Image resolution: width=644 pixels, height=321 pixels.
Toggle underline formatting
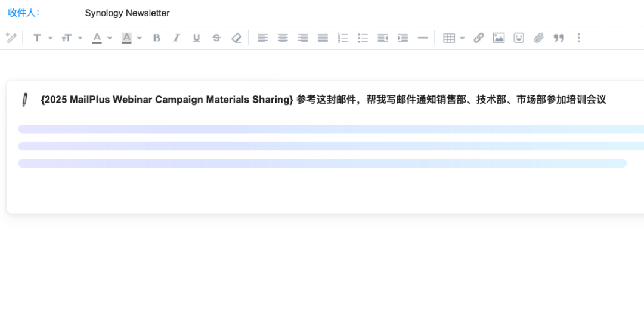click(196, 38)
